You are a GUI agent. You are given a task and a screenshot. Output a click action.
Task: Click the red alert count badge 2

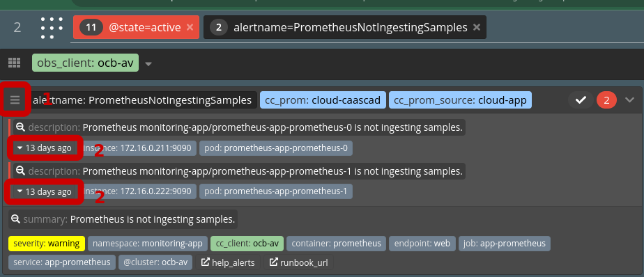coord(606,100)
